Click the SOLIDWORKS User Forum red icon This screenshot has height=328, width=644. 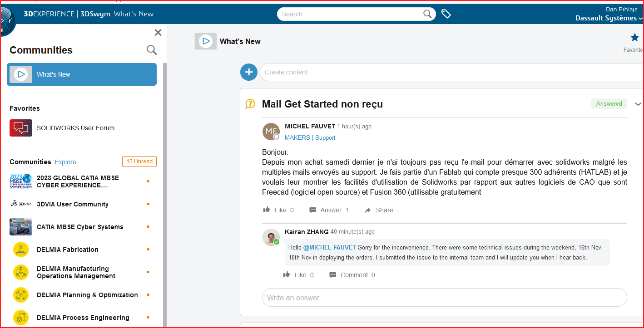tap(21, 128)
